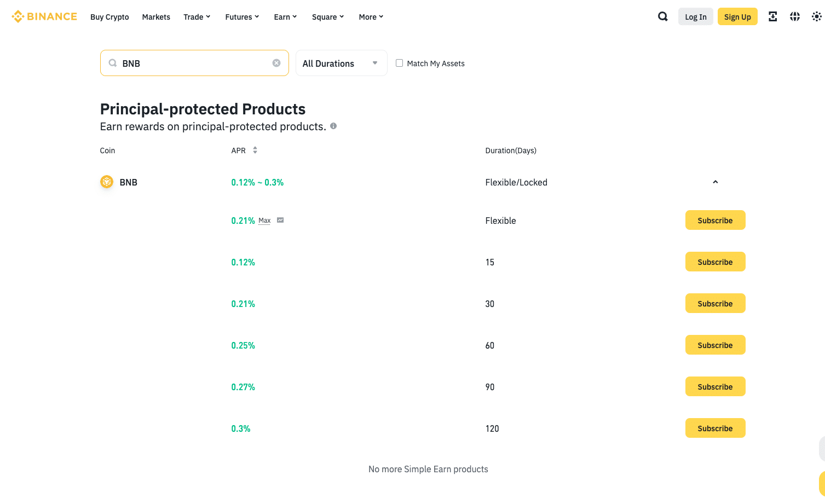
Task: Click the Duration(Days) column header
Action: 511,150
